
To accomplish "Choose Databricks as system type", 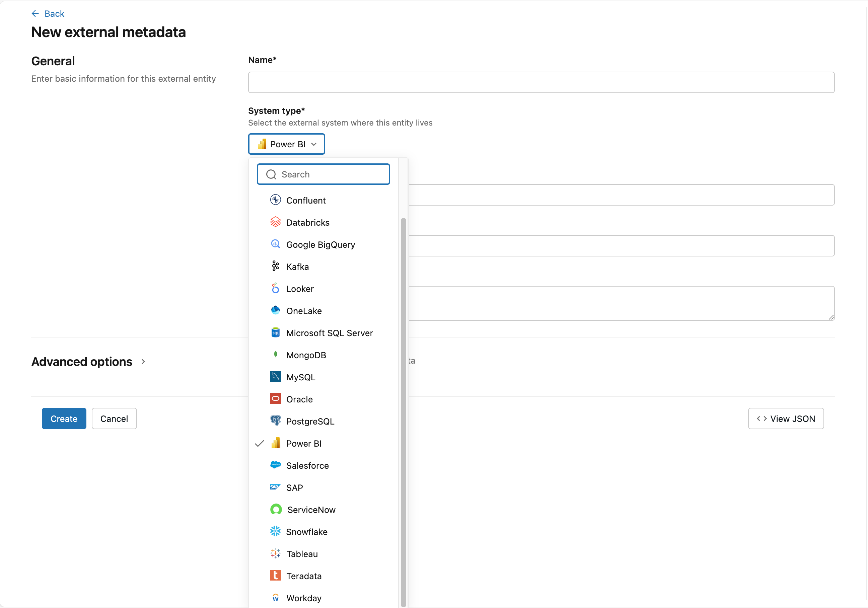I will [323, 222].
